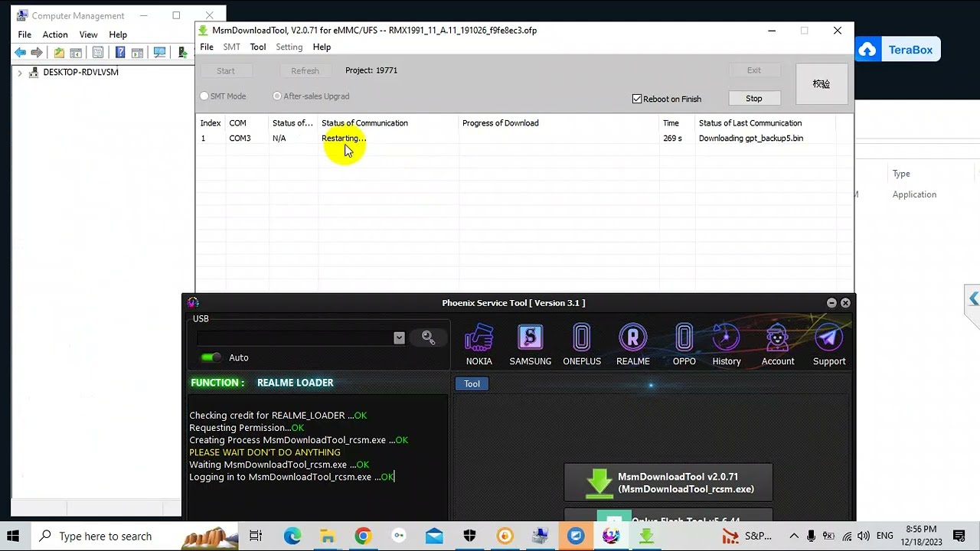
Task: Open Windows Security shield on the taskbar
Action: click(x=469, y=536)
